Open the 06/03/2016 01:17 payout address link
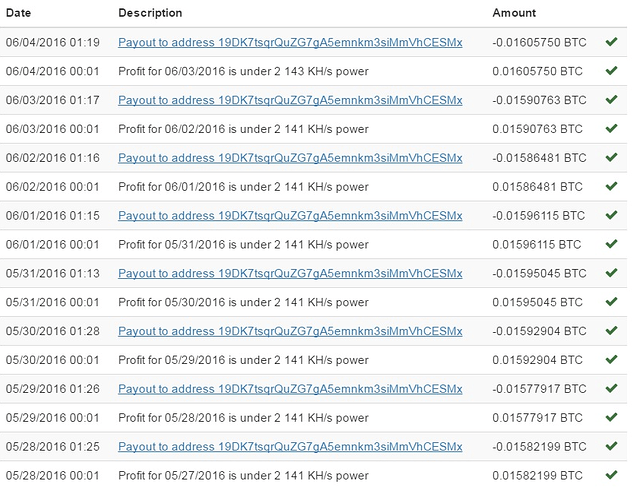Viewport: 637px width, 500px height. pos(290,100)
